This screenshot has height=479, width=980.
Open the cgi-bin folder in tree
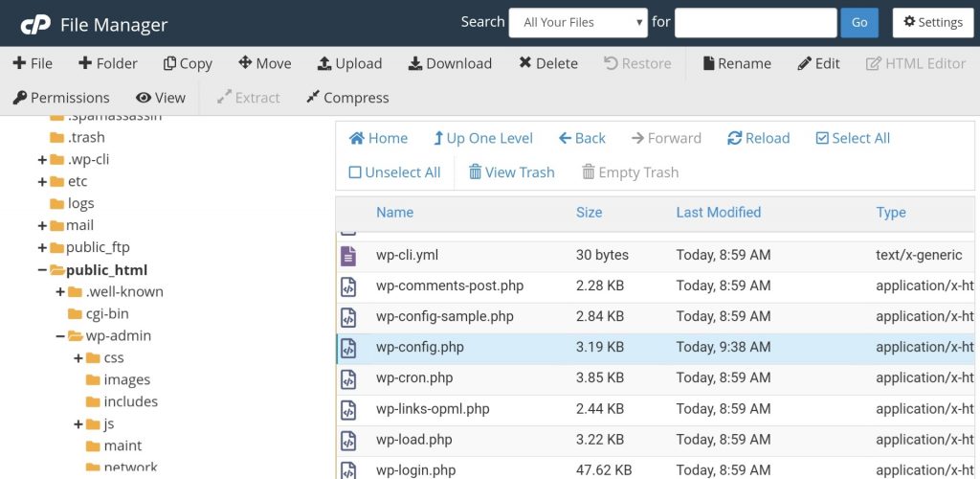(x=99, y=314)
